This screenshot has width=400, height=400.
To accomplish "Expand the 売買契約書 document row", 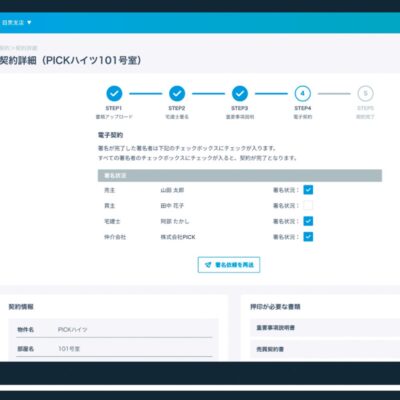I will click(x=325, y=349).
